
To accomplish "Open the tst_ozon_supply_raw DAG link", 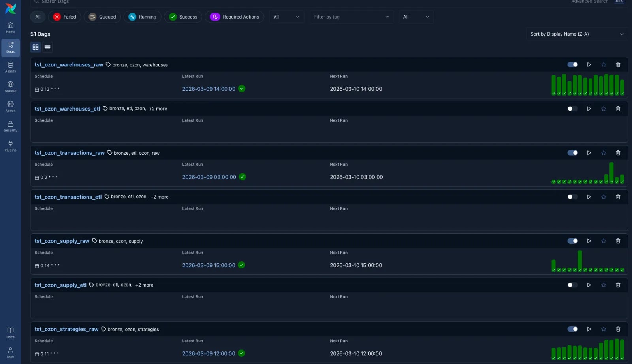I will (62, 241).
